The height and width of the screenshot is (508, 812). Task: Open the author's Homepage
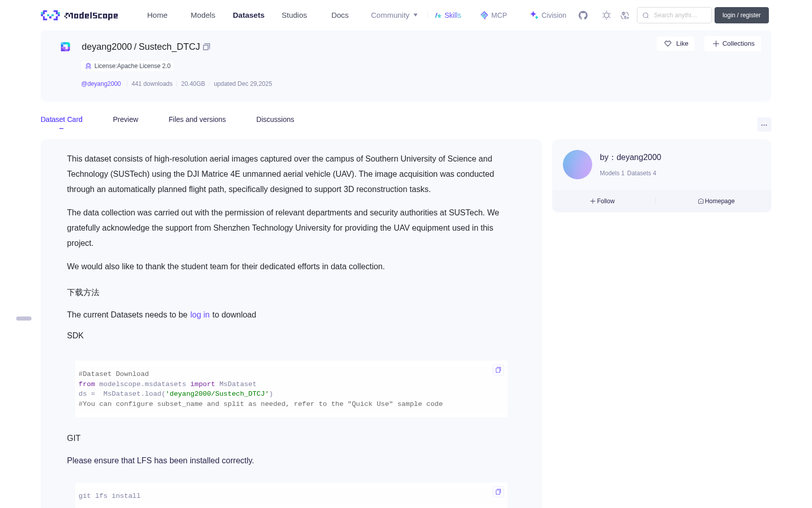pyautogui.click(x=716, y=201)
